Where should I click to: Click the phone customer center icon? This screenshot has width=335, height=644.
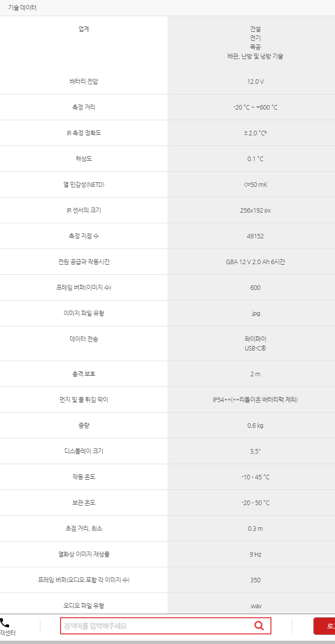tap(5, 623)
